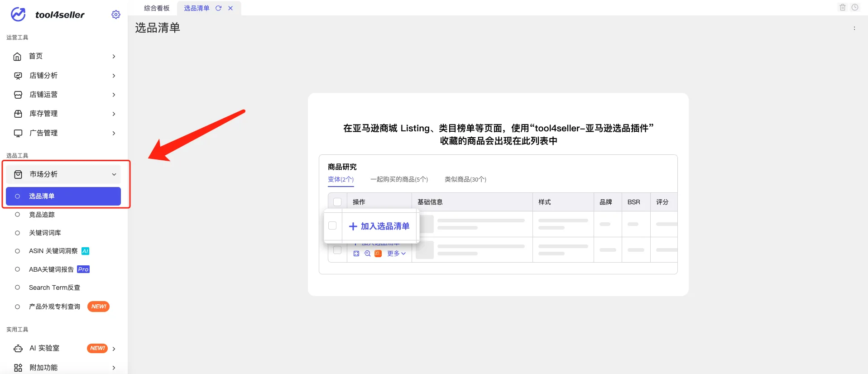Open Search Term反查 from sidebar
Image resolution: width=868 pixels, height=374 pixels.
(54, 288)
